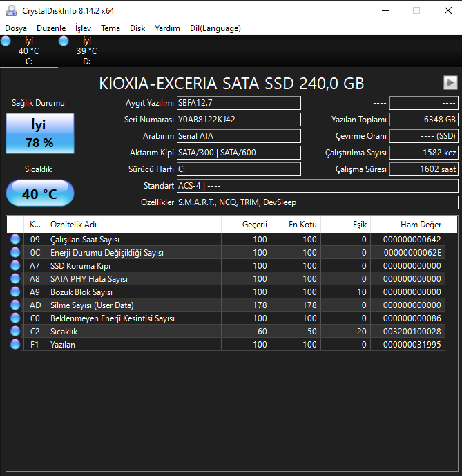This screenshot has width=462, height=476.
Task: Click status orb of attribute C0 row
Action: (x=15, y=318)
